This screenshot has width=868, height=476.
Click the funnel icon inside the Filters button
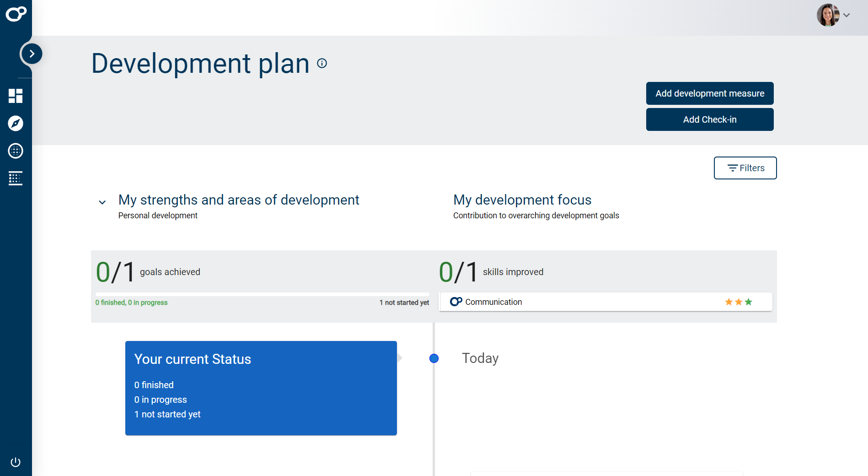(732, 168)
